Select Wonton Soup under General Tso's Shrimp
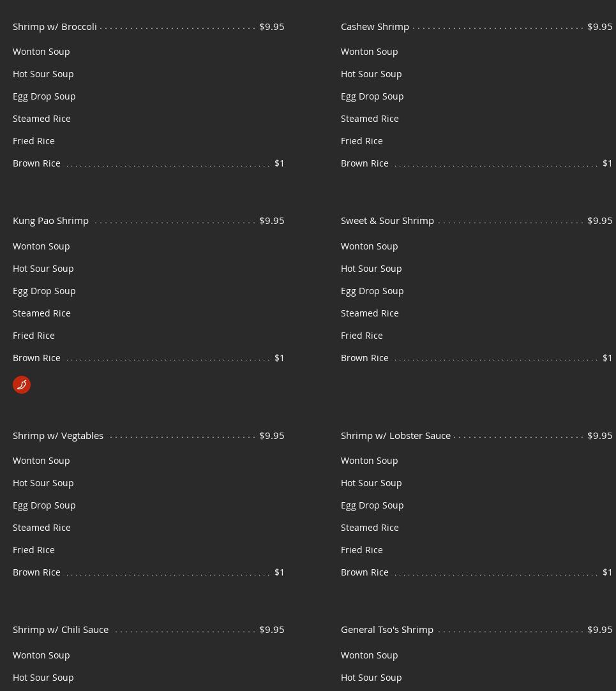 tap(369, 655)
